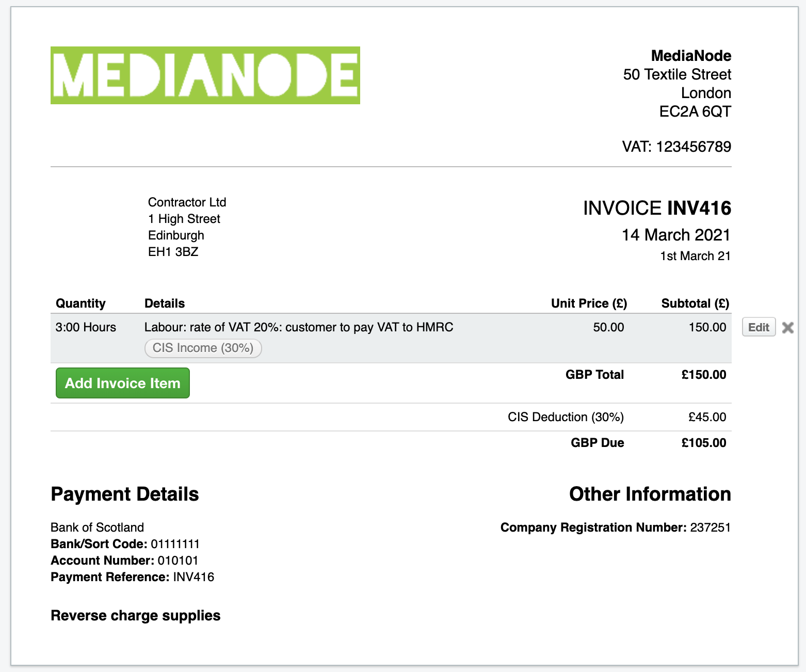Delete the Labour invoice item with the X icon

[787, 328]
